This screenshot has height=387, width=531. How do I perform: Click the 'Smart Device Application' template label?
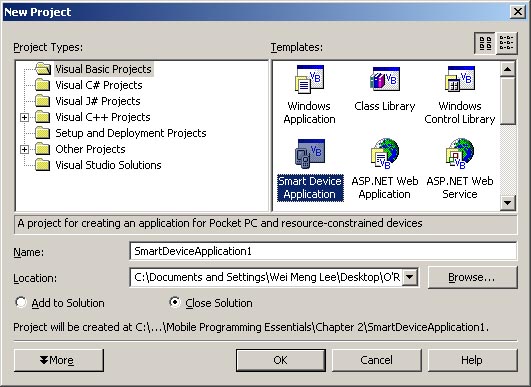[310, 188]
